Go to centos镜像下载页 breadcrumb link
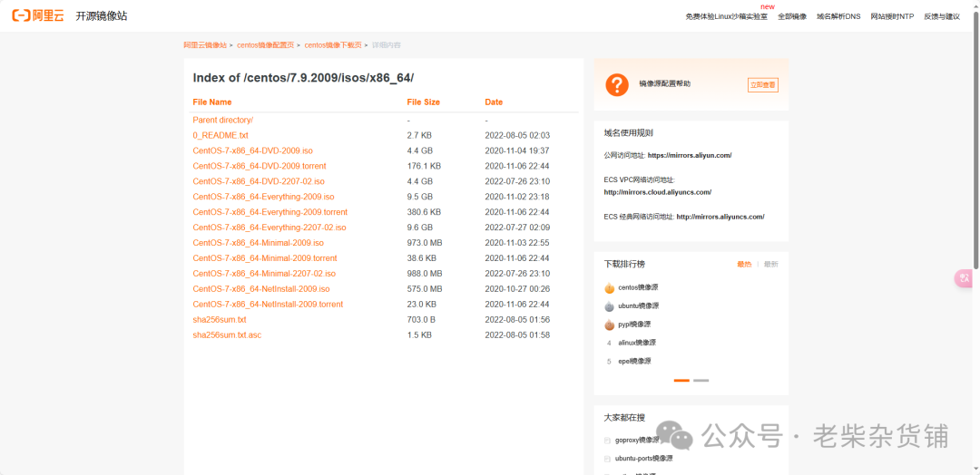This screenshot has height=475, width=980. click(x=333, y=45)
